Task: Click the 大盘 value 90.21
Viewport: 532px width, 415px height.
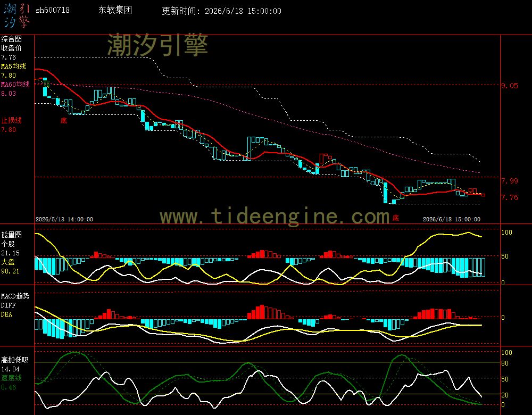Action: [10, 271]
